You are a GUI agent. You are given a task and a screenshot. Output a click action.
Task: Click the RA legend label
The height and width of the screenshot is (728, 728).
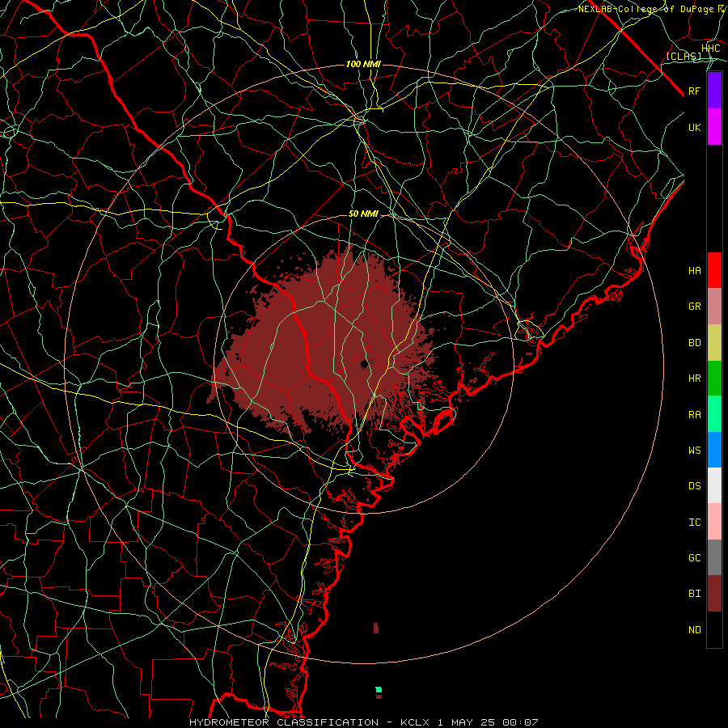click(694, 415)
